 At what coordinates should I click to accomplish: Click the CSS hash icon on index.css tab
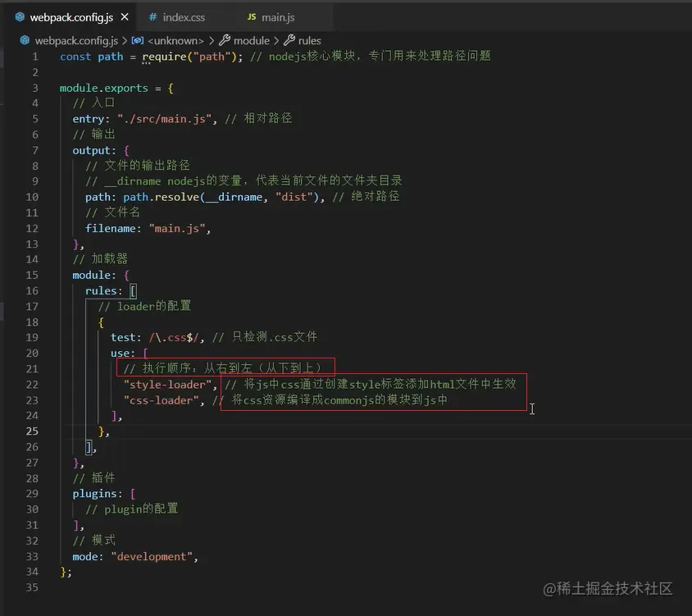[x=153, y=17]
